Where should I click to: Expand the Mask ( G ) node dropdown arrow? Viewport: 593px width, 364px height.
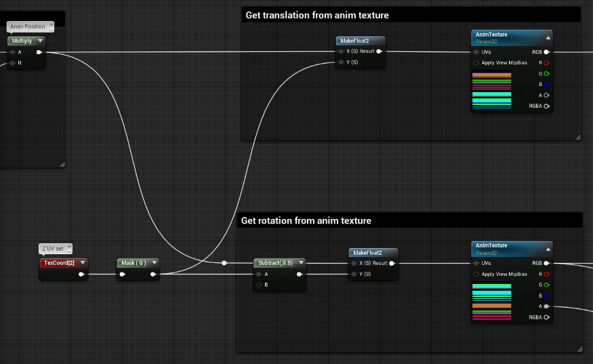155,262
